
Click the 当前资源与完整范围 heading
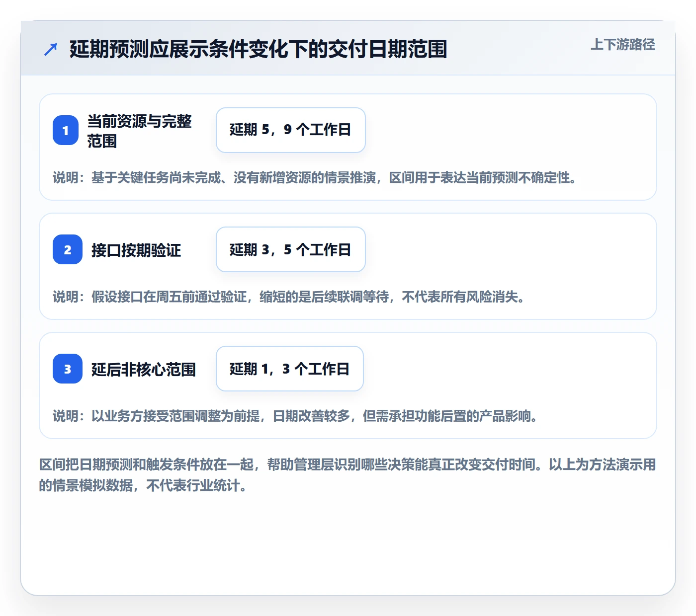click(140, 131)
